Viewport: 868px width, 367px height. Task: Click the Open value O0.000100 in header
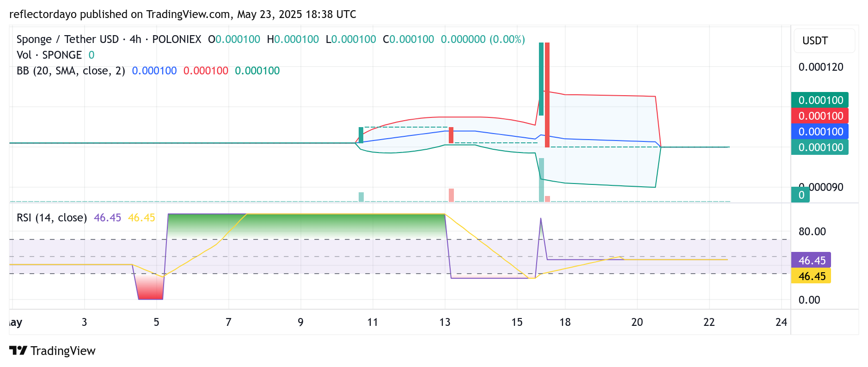234,39
